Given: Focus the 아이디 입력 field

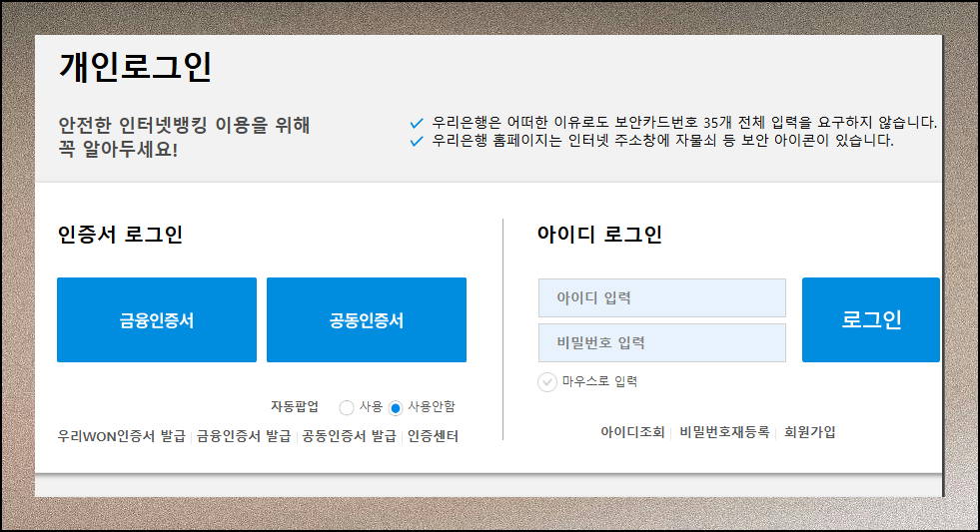Looking at the screenshot, I should pos(662,297).
